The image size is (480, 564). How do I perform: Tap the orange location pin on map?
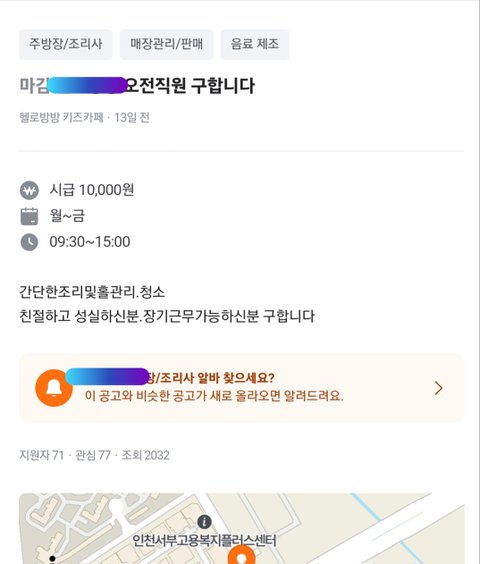242,555
